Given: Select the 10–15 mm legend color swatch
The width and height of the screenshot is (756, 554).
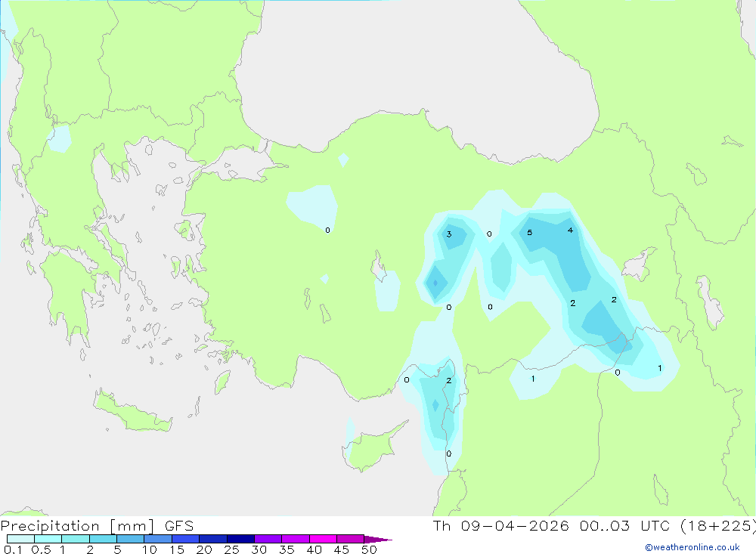Looking at the screenshot, I should pos(158,539).
